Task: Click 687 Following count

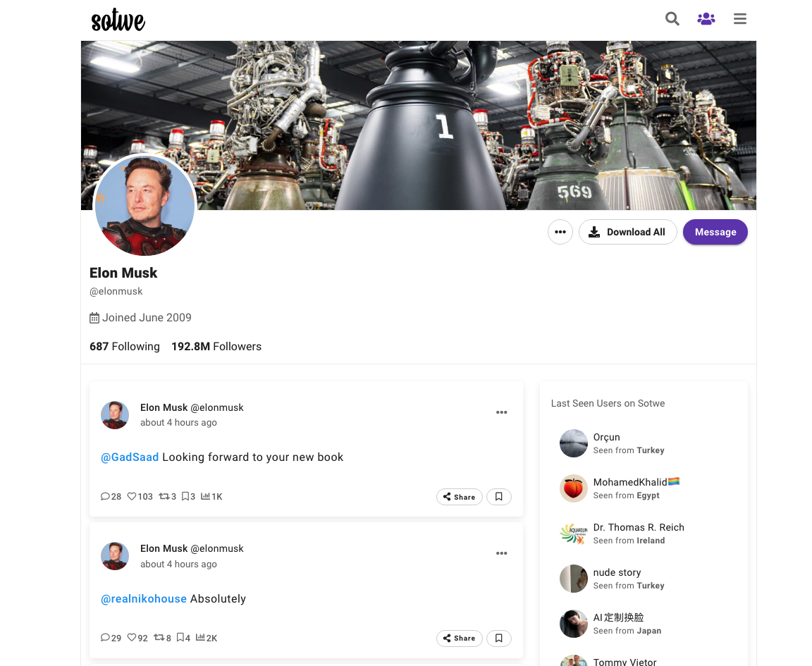Action: coord(124,347)
